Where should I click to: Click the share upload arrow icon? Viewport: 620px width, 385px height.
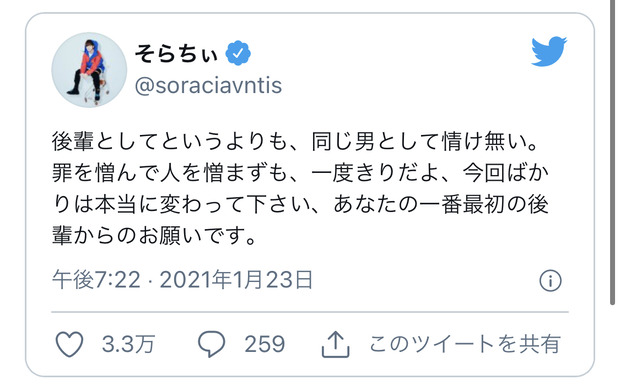tap(335, 344)
